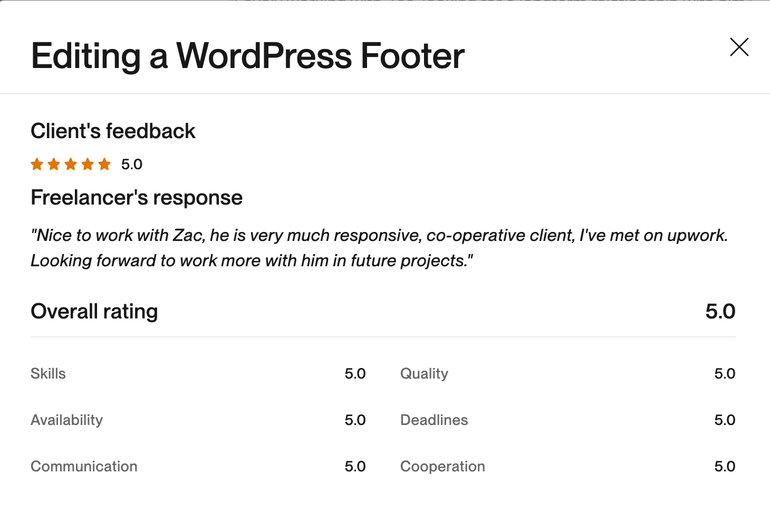Viewport: 770px width, 532px height.
Task: Click the Overall rating 5.0 value
Action: (x=720, y=312)
